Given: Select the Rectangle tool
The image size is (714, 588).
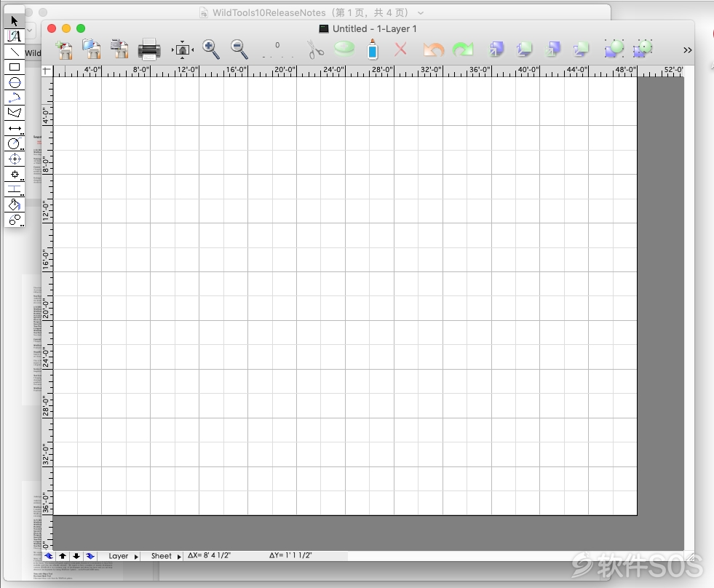Looking at the screenshot, I should pyautogui.click(x=14, y=67).
